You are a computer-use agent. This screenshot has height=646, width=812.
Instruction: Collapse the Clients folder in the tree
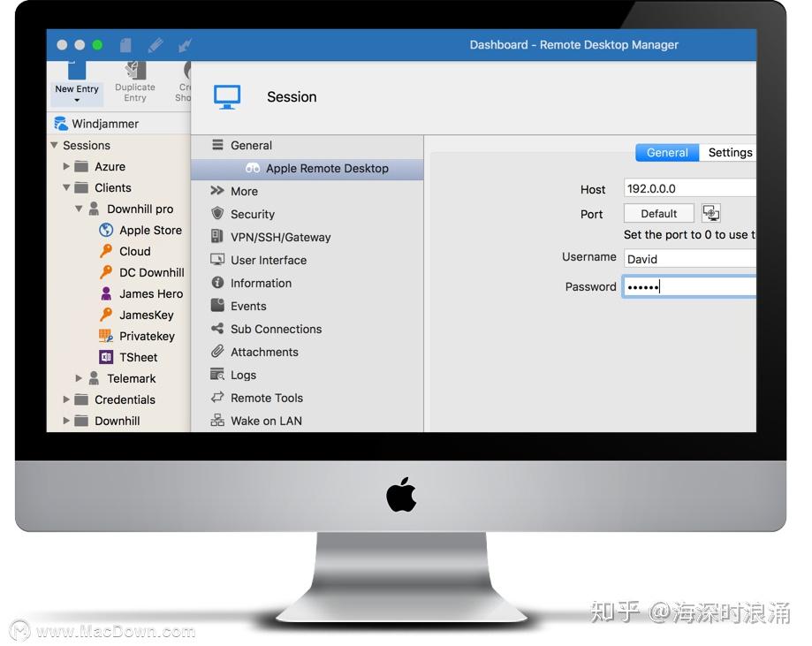click(66, 187)
